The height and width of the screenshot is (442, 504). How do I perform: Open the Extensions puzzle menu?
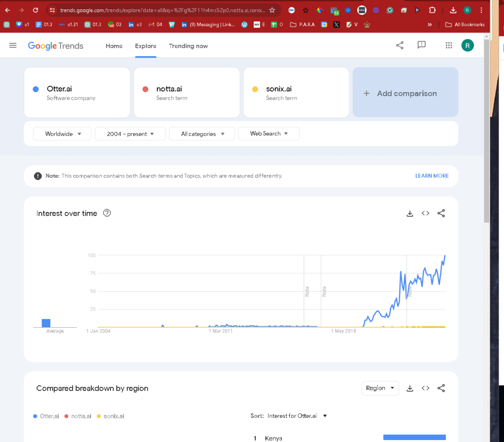pyautogui.click(x=432, y=10)
